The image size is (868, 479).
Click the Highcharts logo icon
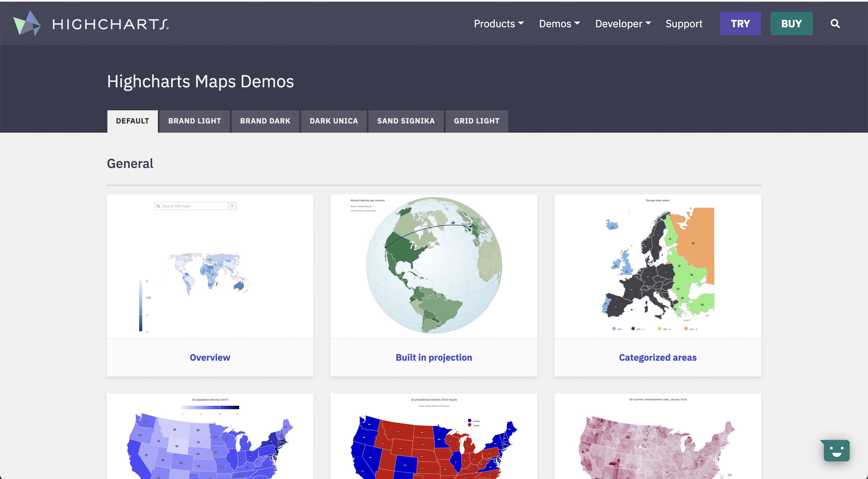27,23
